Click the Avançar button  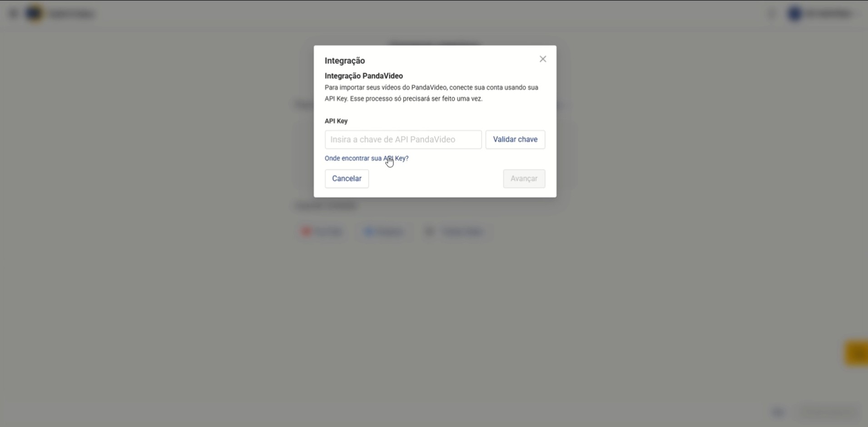coord(524,178)
